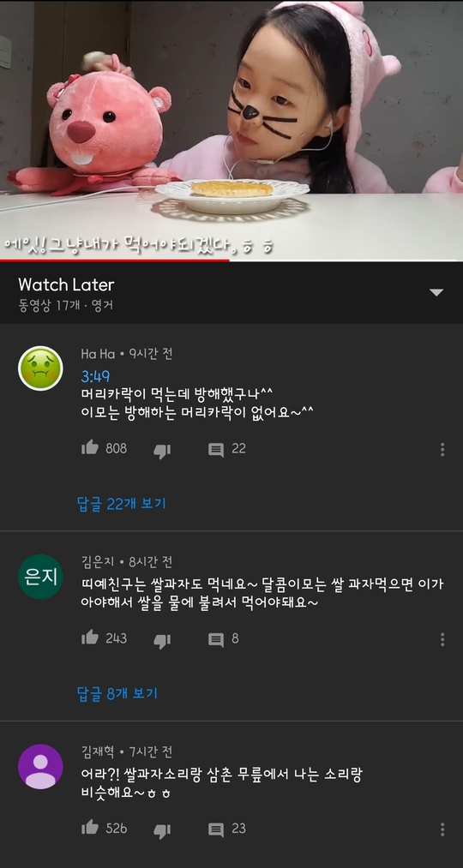Viewport: 463px width, 868px height.
Task: Open more options for Ha Ha comment
Action: 442,449
